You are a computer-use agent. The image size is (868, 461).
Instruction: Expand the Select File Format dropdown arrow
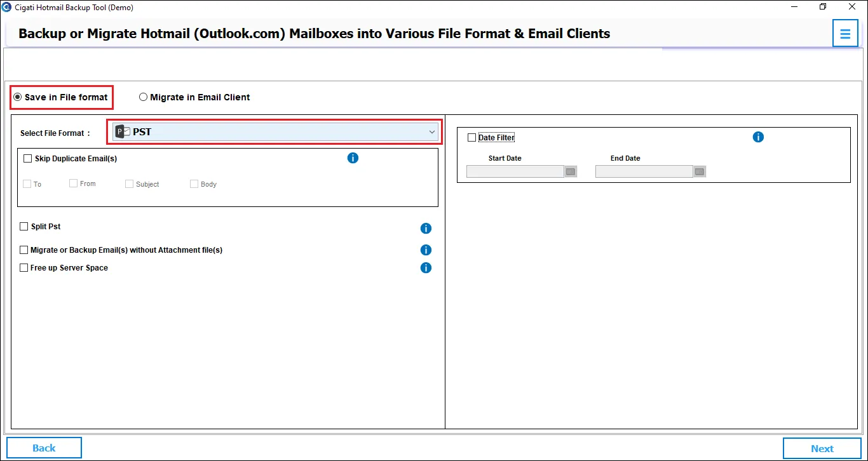pos(432,132)
